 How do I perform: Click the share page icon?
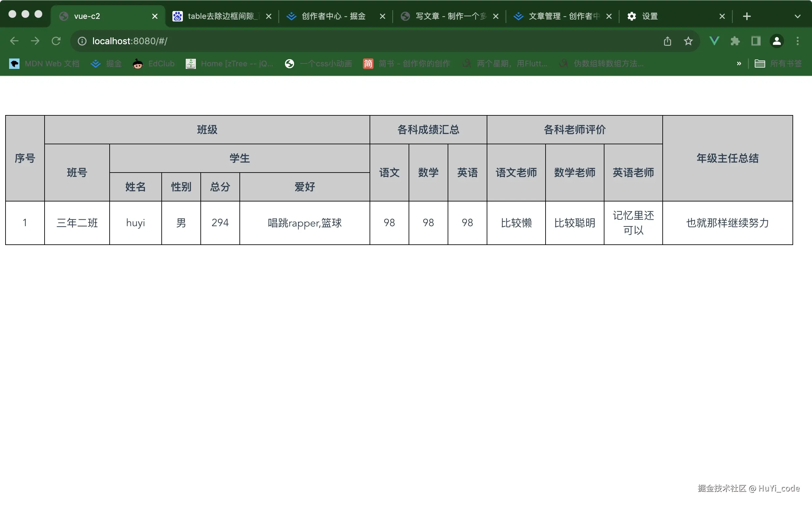[x=667, y=41]
